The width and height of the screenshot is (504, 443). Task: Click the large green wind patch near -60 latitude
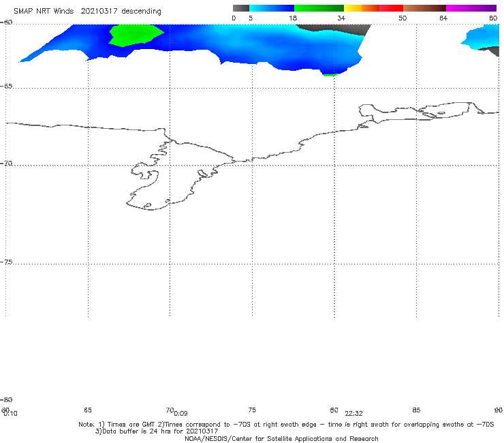(x=135, y=35)
